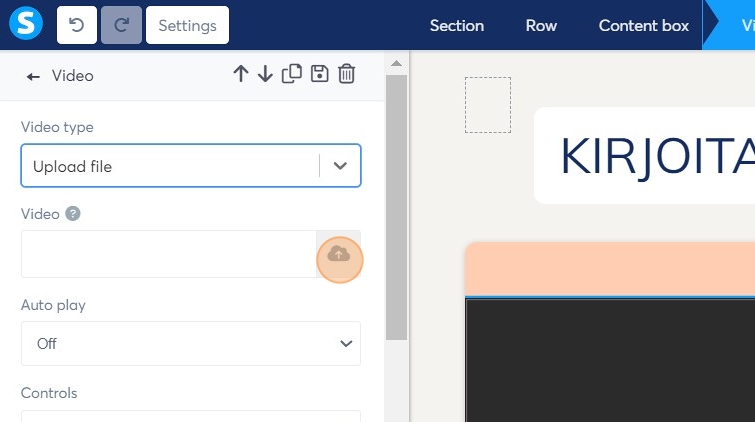Select Content box in breadcrumb
This screenshot has height=422, width=755.
tap(644, 26)
